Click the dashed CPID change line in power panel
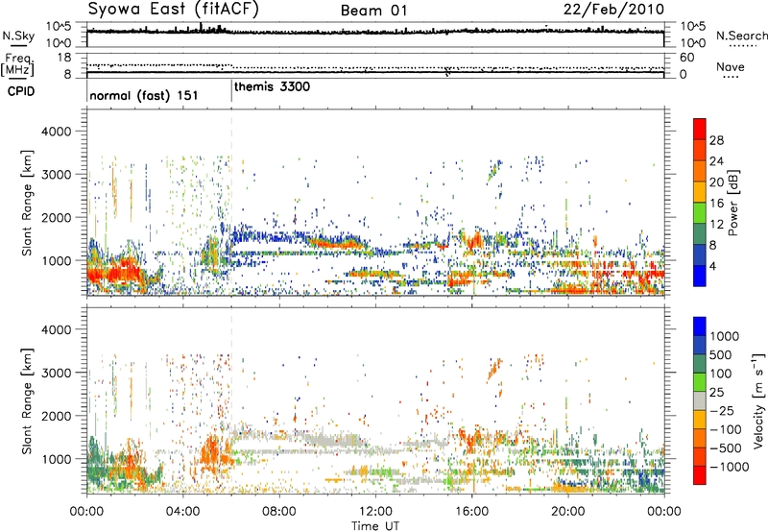The width and height of the screenshot is (768, 532). [231, 203]
